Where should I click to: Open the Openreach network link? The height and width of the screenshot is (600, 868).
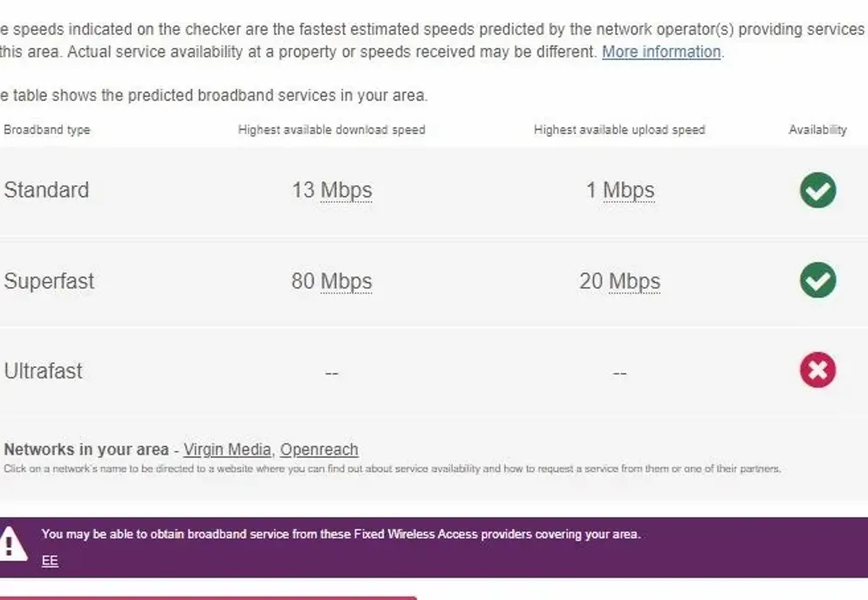point(319,450)
